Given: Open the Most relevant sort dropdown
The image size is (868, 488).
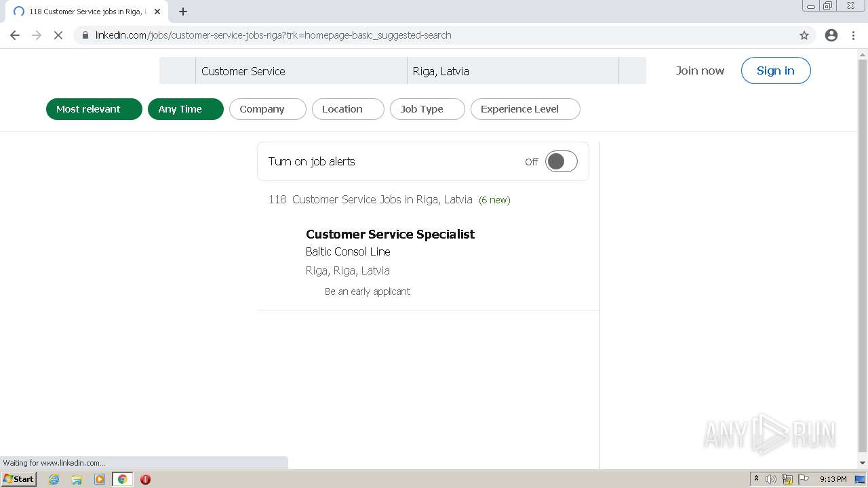Looking at the screenshot, I should tap(94, 109).
